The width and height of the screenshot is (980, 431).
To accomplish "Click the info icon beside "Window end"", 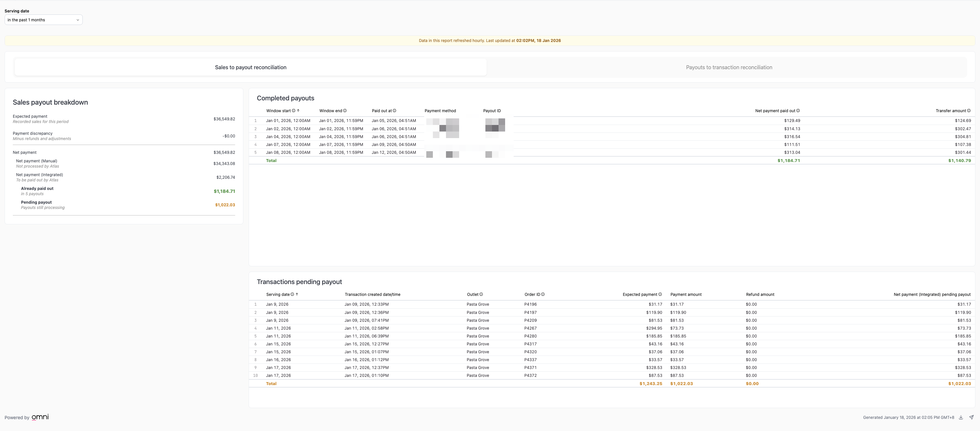I will (345, 111).
